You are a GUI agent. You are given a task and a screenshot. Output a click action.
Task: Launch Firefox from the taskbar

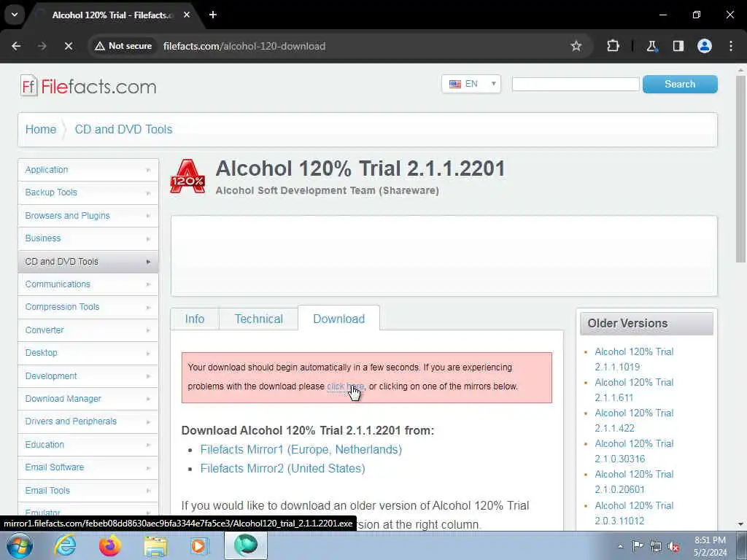[x=110, y=546]
